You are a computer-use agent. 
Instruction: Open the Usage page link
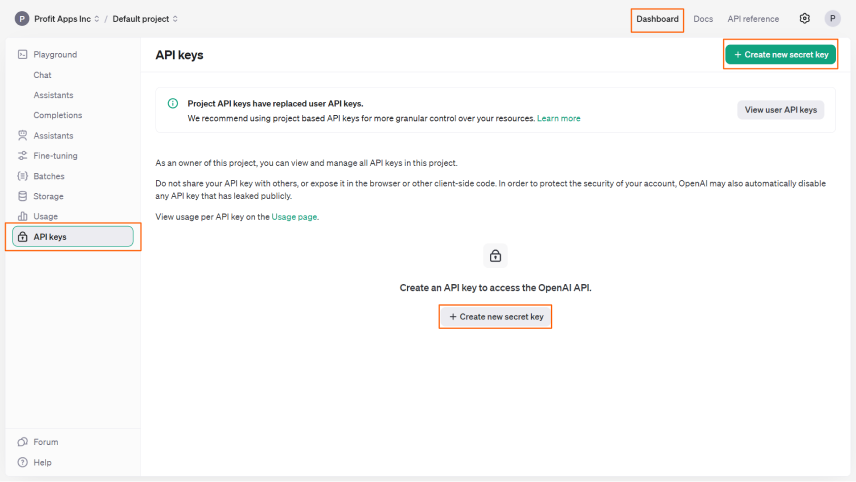[294, 217]
